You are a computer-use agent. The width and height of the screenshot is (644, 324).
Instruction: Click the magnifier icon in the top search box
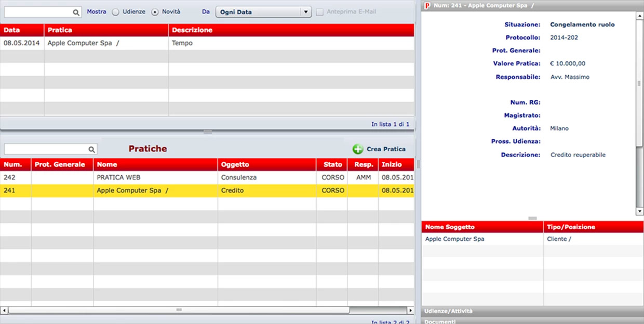click(x=76, y=12)
